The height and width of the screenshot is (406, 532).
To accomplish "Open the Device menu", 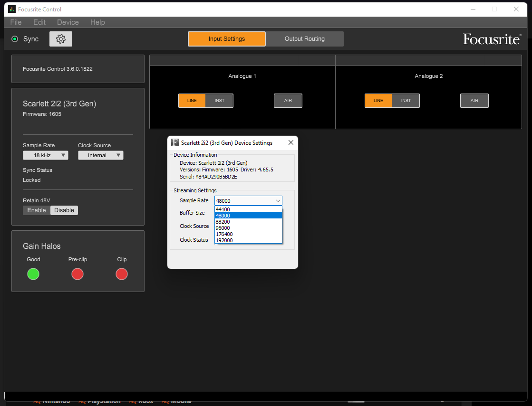I will click(68, 22).
